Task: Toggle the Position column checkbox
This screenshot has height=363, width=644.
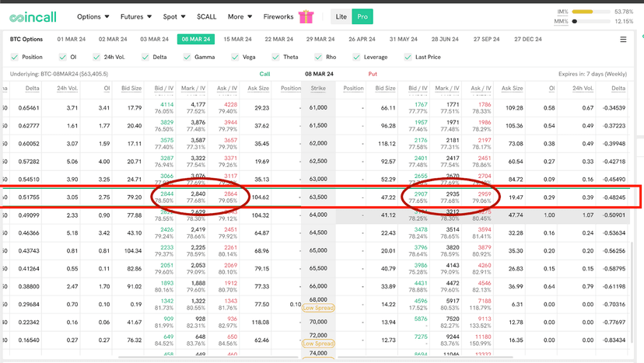Action: [14, 57]
